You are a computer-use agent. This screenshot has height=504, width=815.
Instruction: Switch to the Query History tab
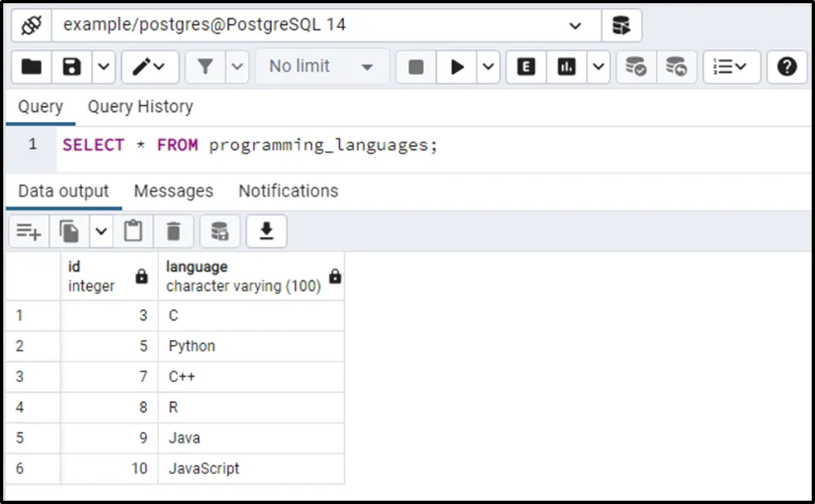[x=140, y=106]
